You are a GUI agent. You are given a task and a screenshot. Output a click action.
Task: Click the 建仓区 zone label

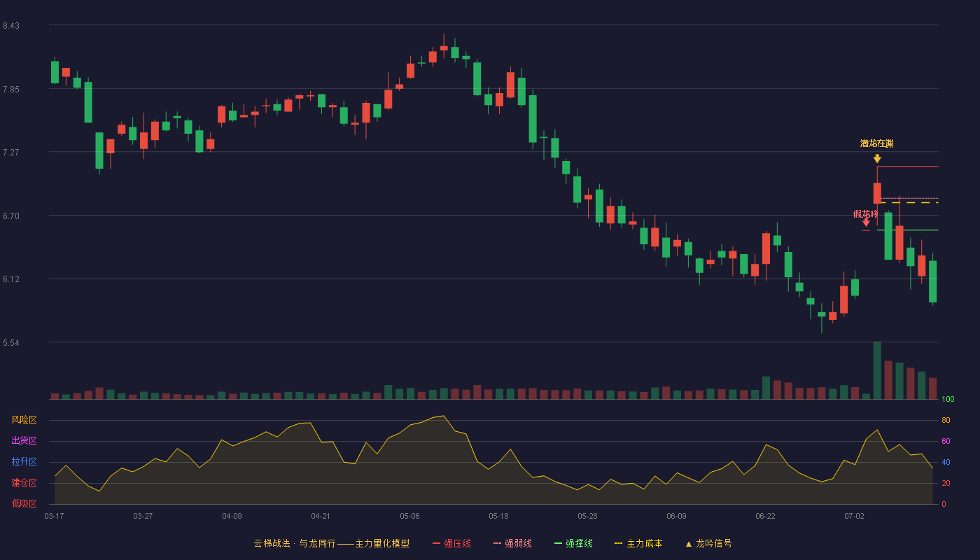click(x=24, y=483)
